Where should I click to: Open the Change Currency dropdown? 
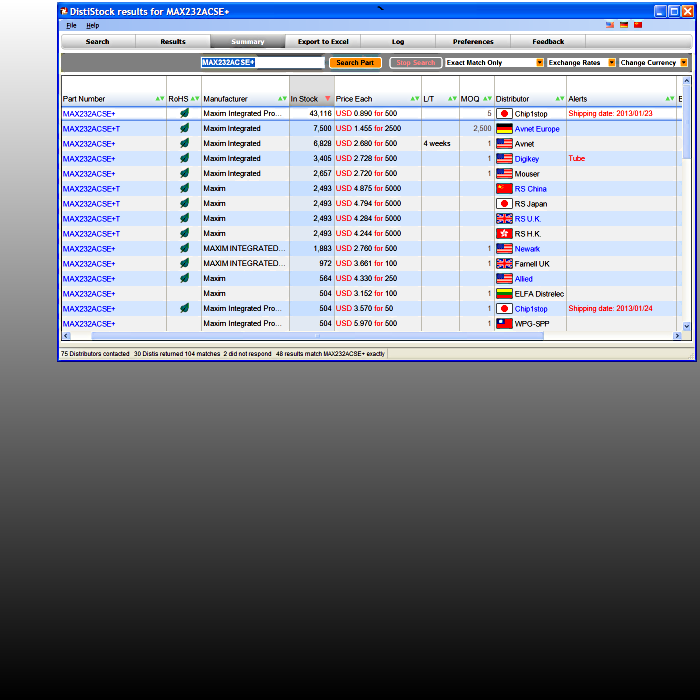(653, 62)
